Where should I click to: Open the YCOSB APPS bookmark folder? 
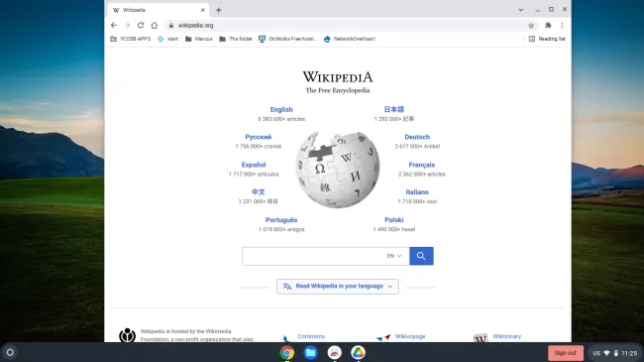[131, 39]
